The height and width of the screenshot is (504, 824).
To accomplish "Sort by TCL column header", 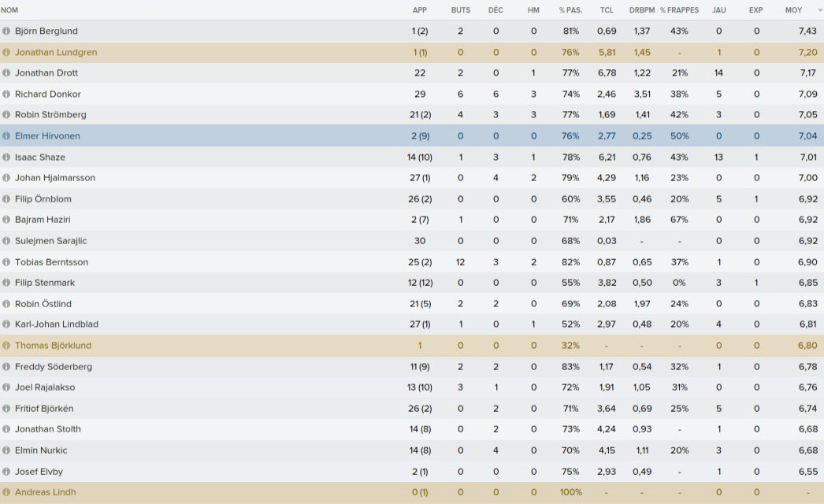I will click(x=607, y=10).
